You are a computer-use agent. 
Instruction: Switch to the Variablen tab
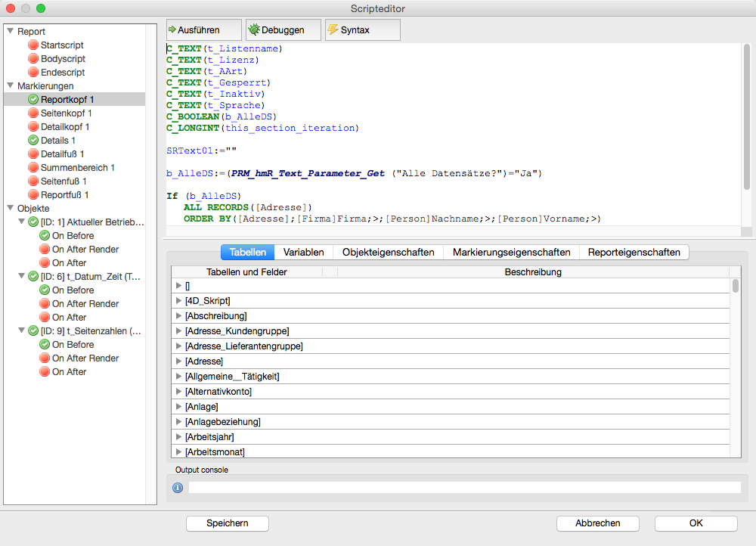[x=303, y=252]
